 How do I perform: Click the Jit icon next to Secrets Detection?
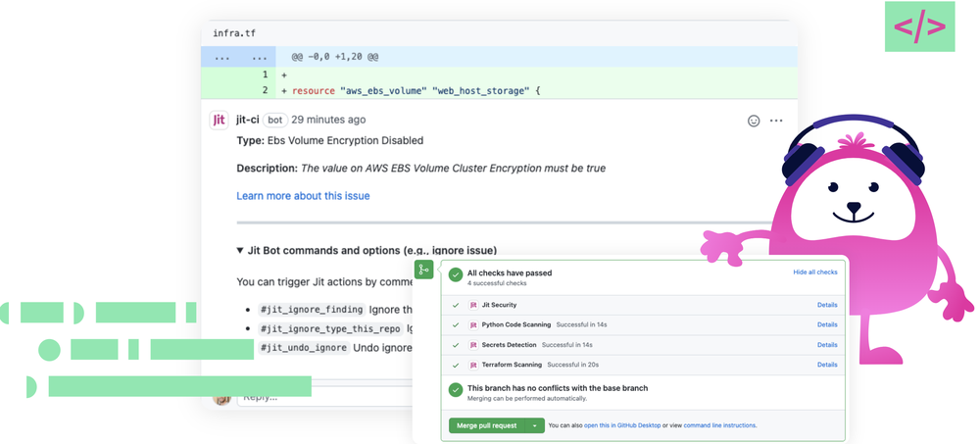pos(473,345)
